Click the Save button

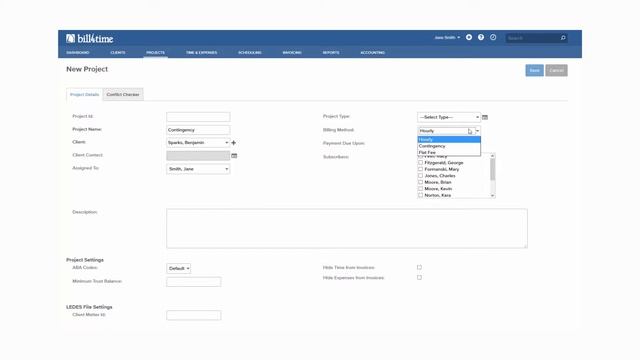pyautogui.click(x=534, y=71)
